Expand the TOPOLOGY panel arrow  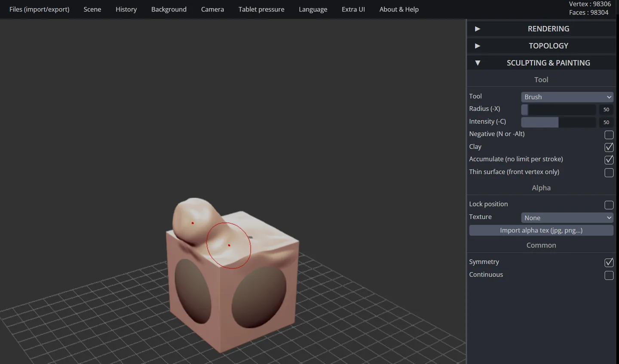(x=477, y=46)
